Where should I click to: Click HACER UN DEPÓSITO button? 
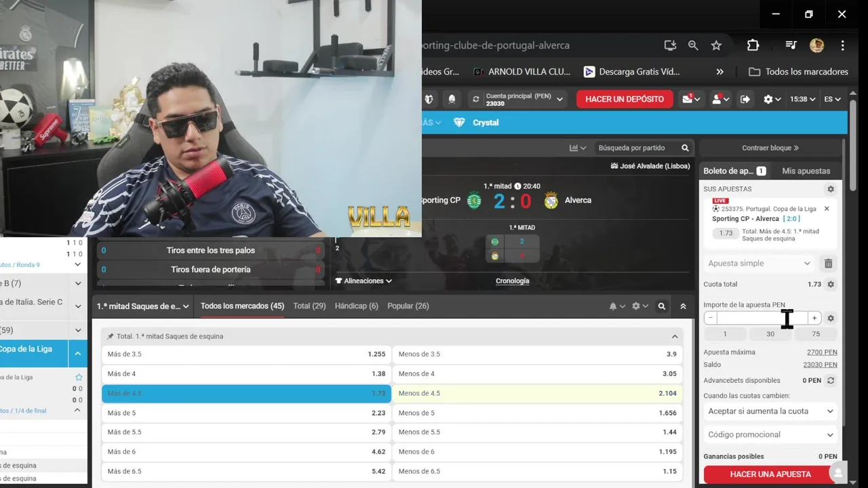pyautogui.click(x=625, y=99)
